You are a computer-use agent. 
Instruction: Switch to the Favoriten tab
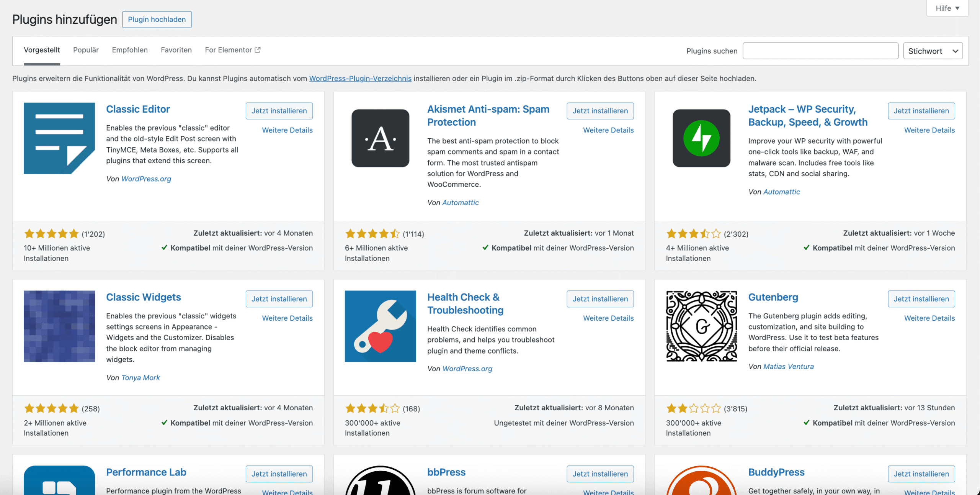tap(176, 50)
